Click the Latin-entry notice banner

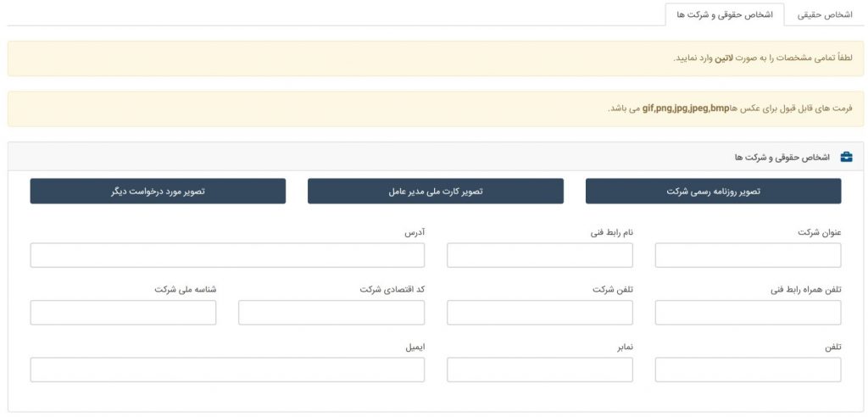(x=436, y=58)
